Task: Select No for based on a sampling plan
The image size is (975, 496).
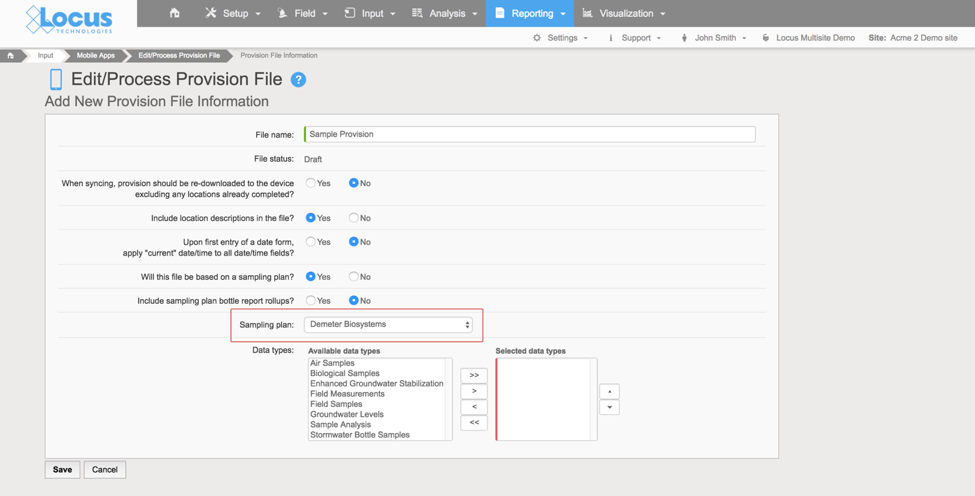Action: 353,277
